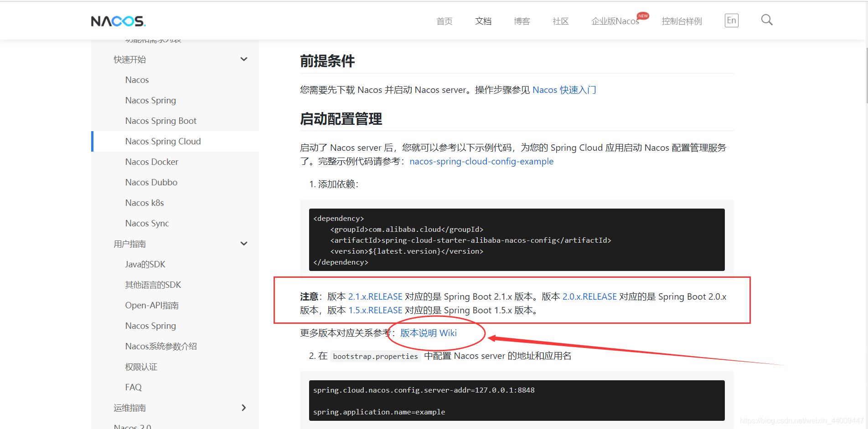This screenshot has height=429, width=868.
Task: Click the server-addr property line
Action: (424, 390)
